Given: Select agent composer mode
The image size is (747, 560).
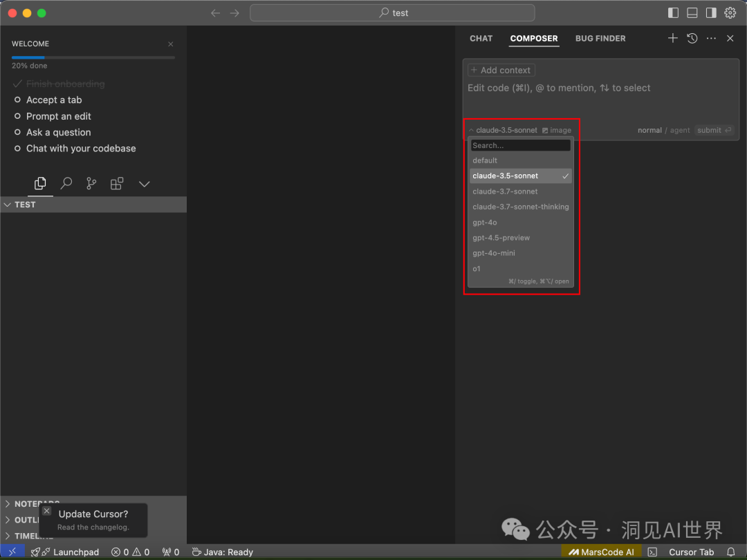Looking at the screenshot, I should 680,130.
